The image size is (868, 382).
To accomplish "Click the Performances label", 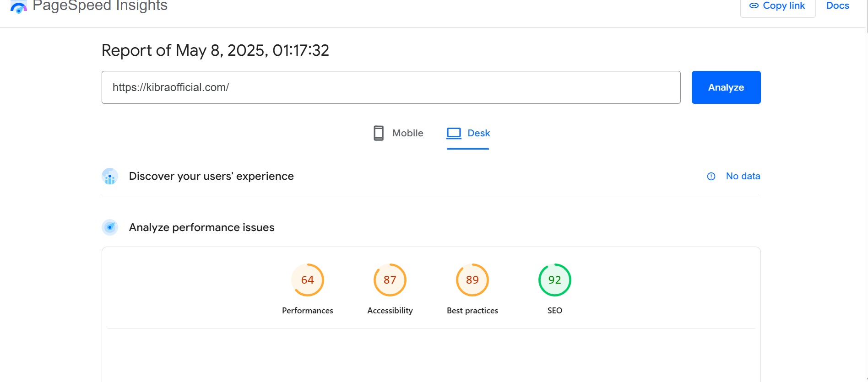I will coord(308,311).
